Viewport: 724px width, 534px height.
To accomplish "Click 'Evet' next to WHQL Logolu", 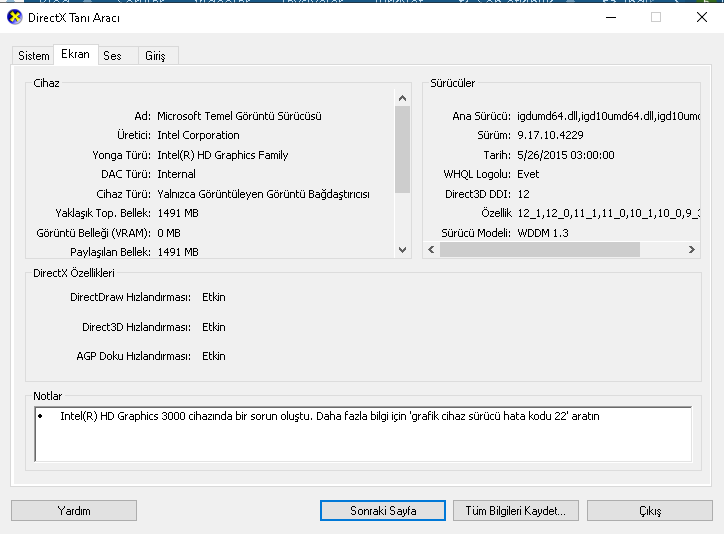I will 528,174.
